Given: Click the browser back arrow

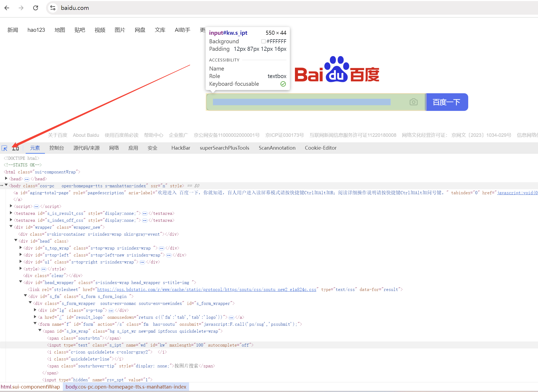Looking at the screenshot, I should 7,8.
